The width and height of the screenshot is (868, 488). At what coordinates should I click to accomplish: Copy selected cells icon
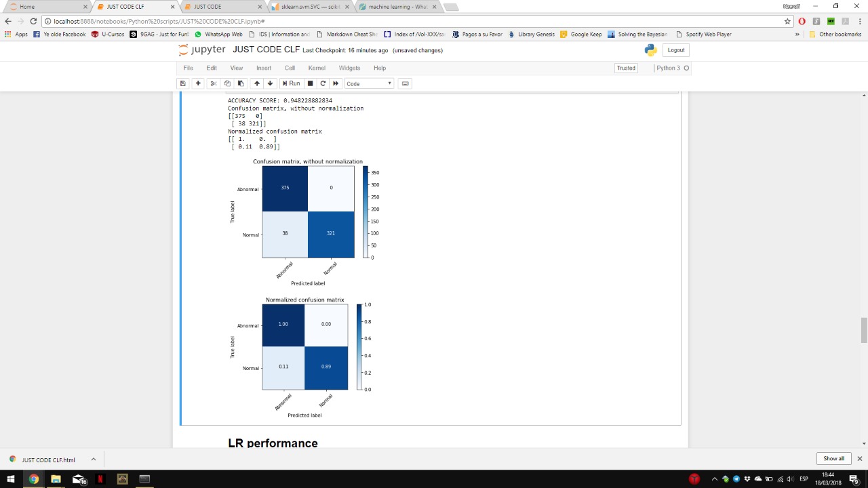pyautogui.click(x=227, y=83)
